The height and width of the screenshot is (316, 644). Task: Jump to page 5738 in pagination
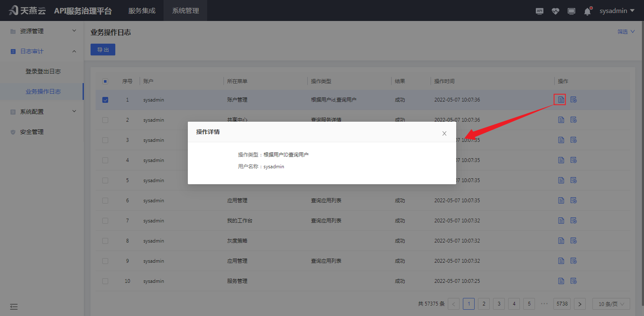tap(562, 303)
